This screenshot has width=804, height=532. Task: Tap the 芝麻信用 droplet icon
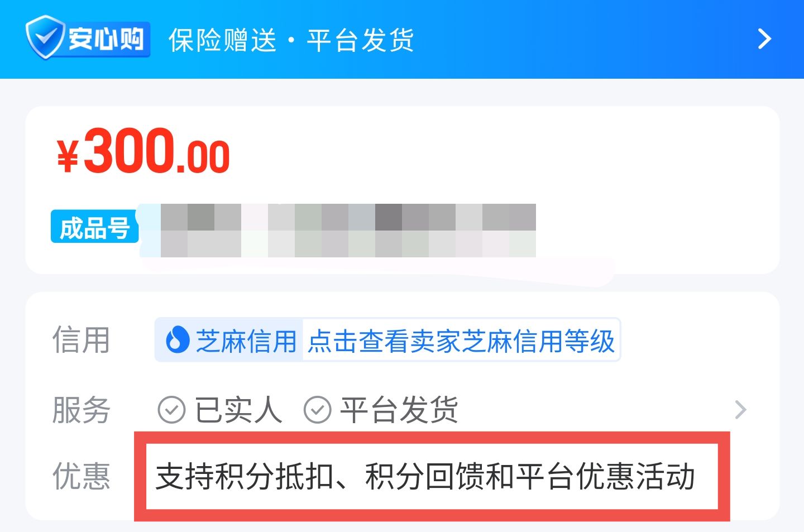tap(177, 340)
